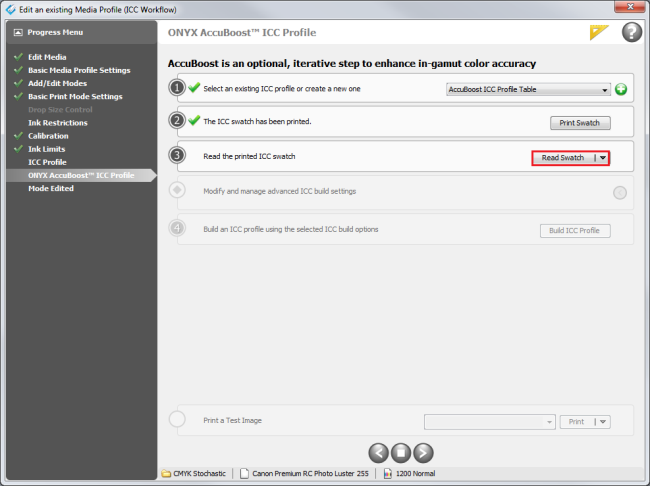Expand the Read Swatch dropdown arrow
Viewport: 650px width, 486px height.
point(602,158)
